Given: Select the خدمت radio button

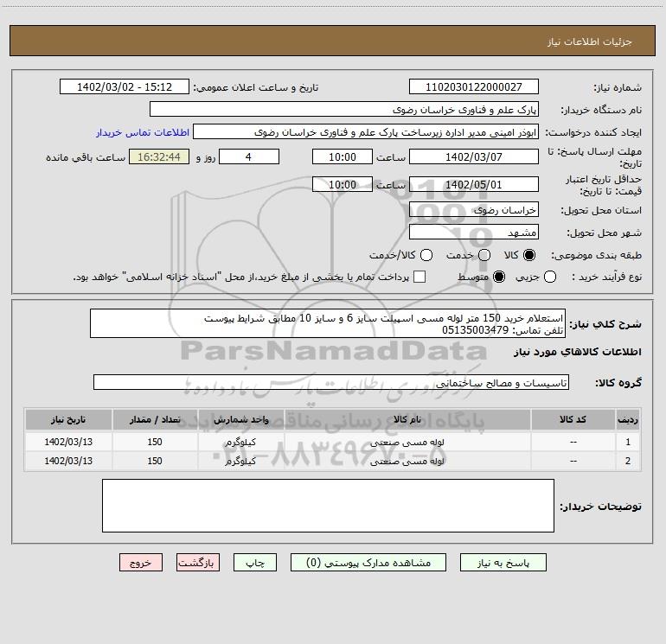Looking at the screenshot, I should point(484,255).
